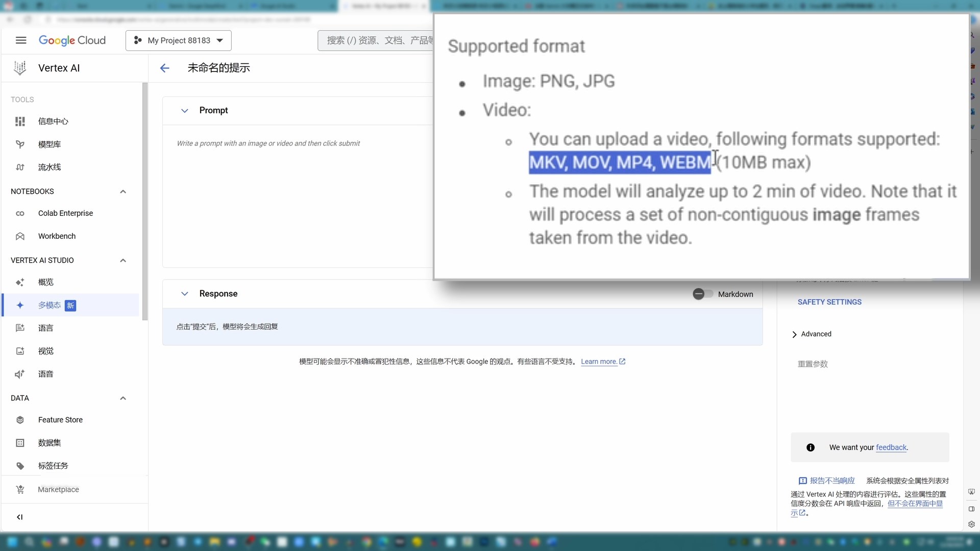
Task: Expand the Advanced settings
Action: [812, 334]
